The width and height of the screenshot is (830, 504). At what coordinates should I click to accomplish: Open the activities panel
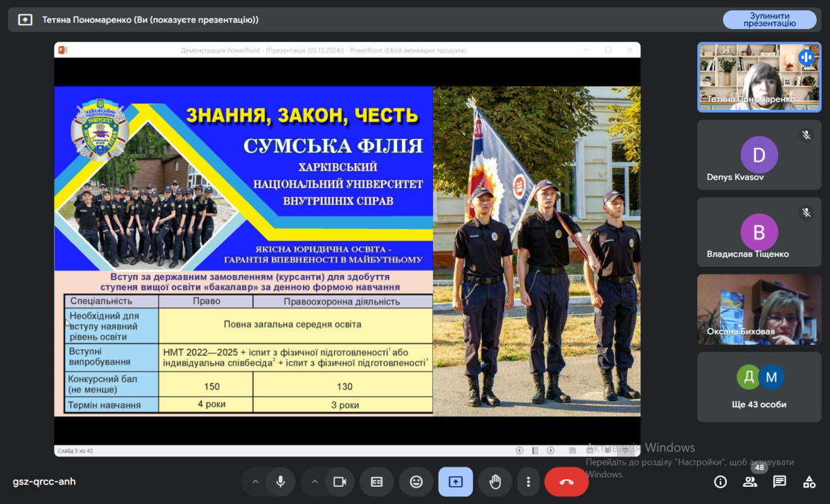pyautogui.click(x=809, y=482)
